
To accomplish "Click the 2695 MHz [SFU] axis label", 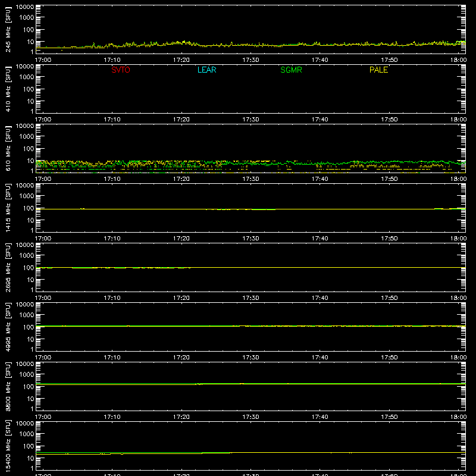I will [x=8, y=267].
